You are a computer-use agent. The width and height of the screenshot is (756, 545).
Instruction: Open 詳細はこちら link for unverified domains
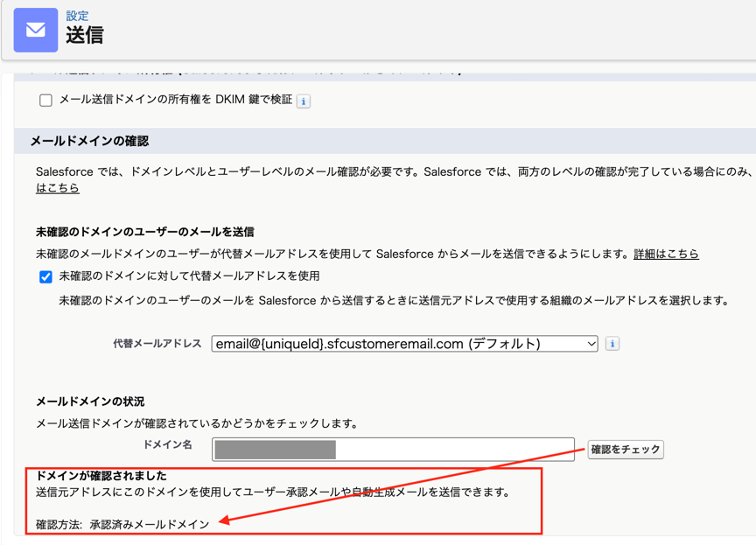point(666,254)
